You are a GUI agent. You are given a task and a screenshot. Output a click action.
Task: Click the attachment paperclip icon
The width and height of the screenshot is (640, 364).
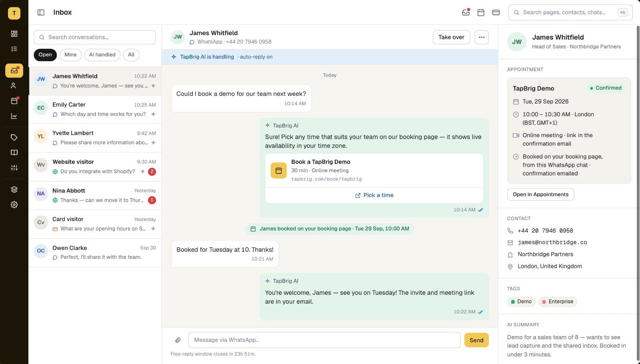tap(178, 340)
